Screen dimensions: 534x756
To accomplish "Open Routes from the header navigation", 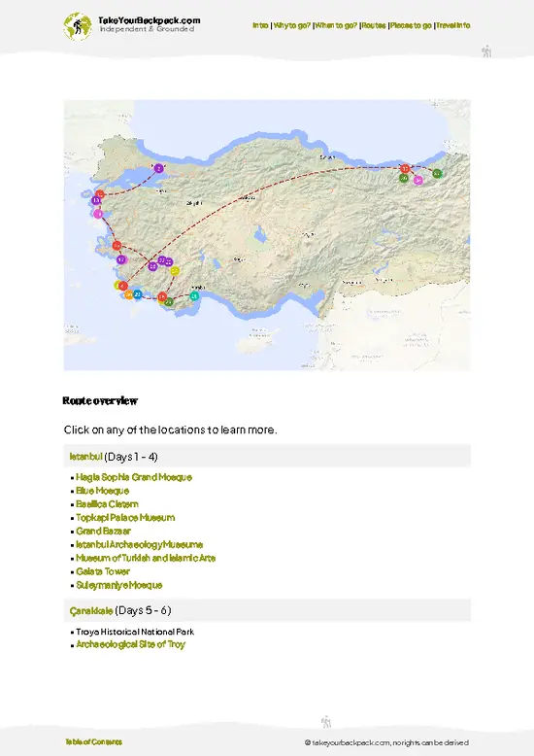I will pos(374,25).
